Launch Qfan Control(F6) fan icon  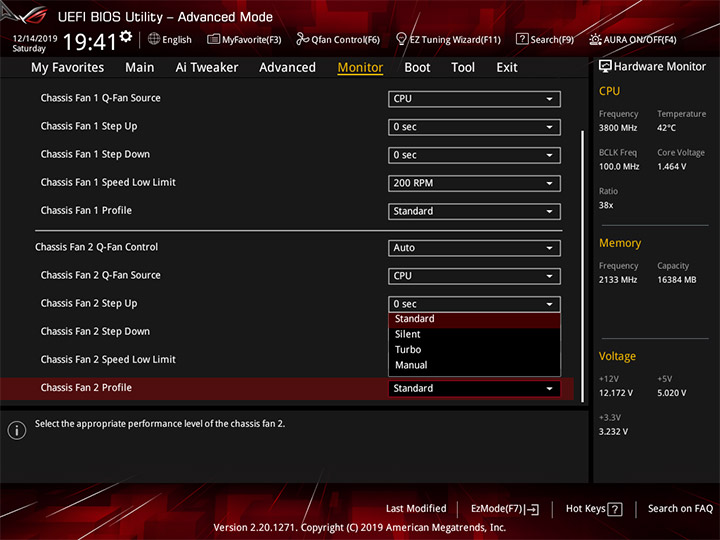tap(302, 39)
